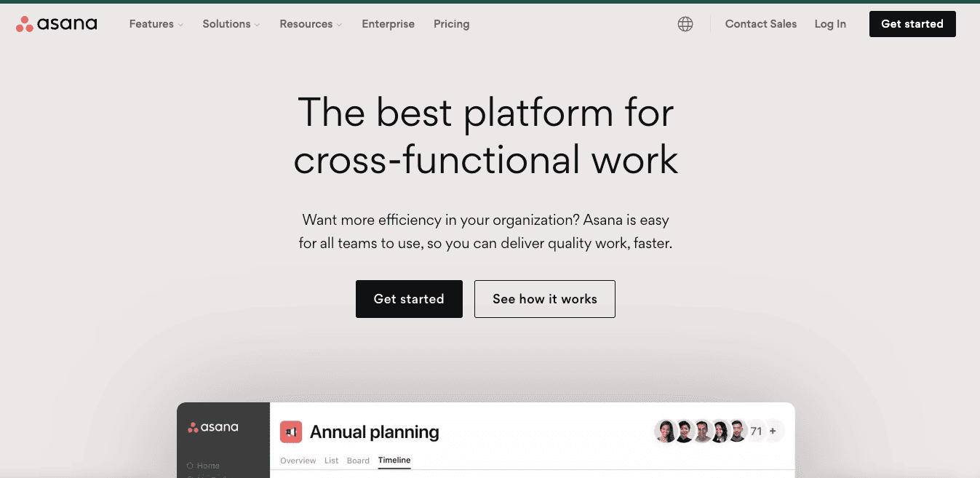Select the Asana logo in the app sidebar preview
Screen dimensions: 980x478
(212, 427)
